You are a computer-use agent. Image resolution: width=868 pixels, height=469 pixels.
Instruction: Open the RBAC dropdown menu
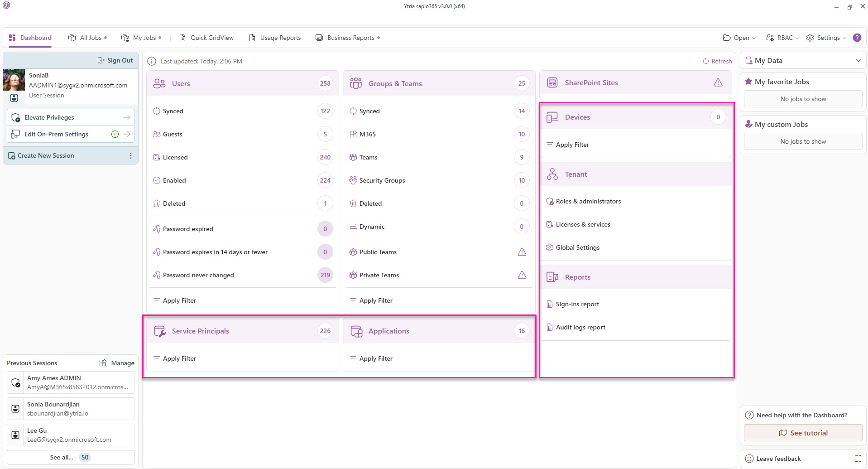(x=782, y=38)
